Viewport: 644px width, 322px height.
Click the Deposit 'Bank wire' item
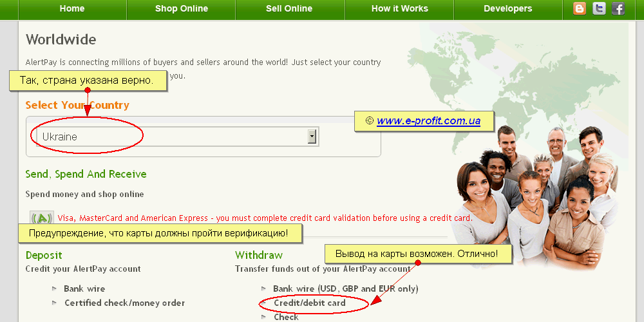[84, 289]
